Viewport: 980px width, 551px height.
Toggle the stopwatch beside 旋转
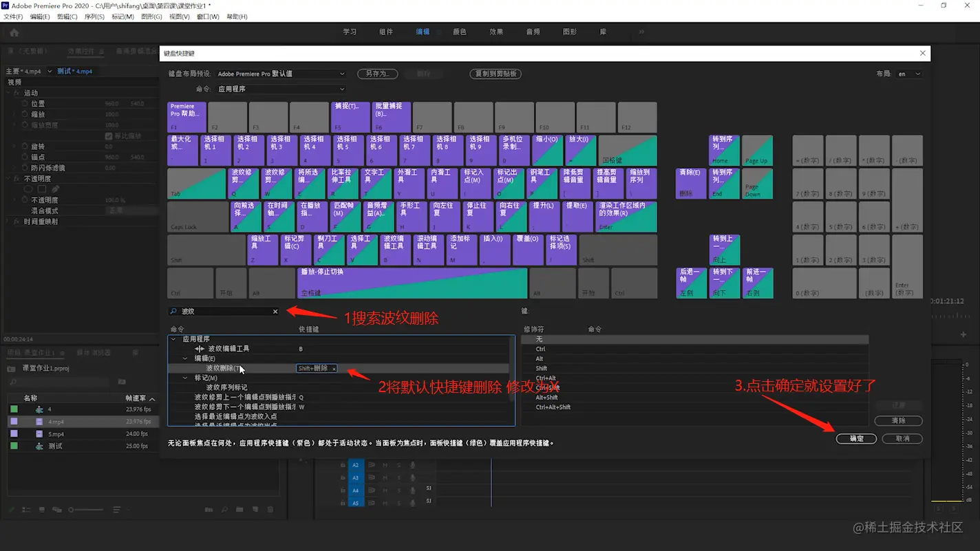point(25,147)
